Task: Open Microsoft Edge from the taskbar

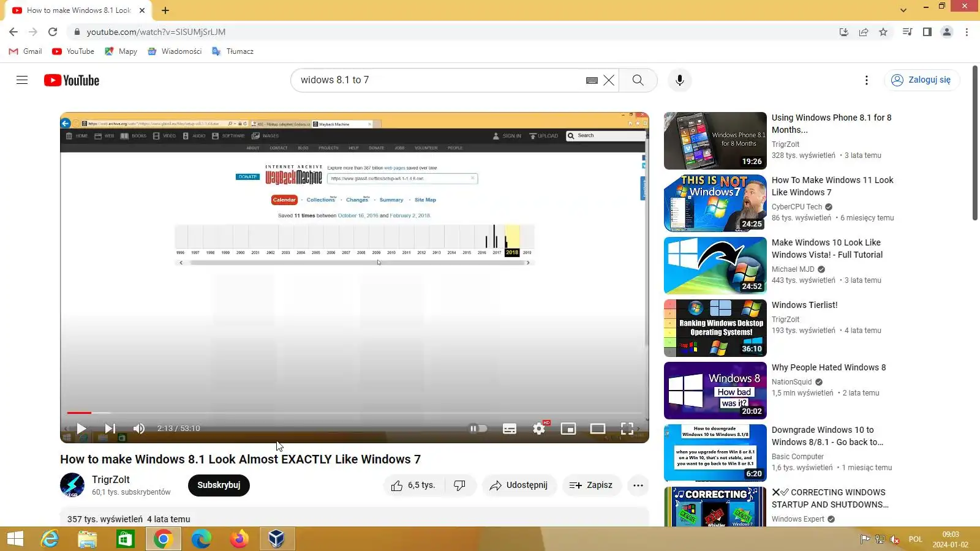Action: 201,539
